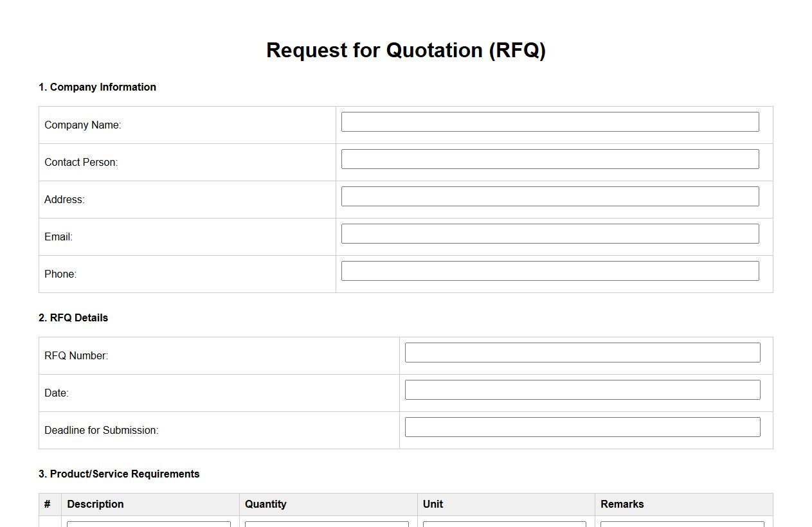Click the '2. RFQ Details' section heading

pos(73,317)
